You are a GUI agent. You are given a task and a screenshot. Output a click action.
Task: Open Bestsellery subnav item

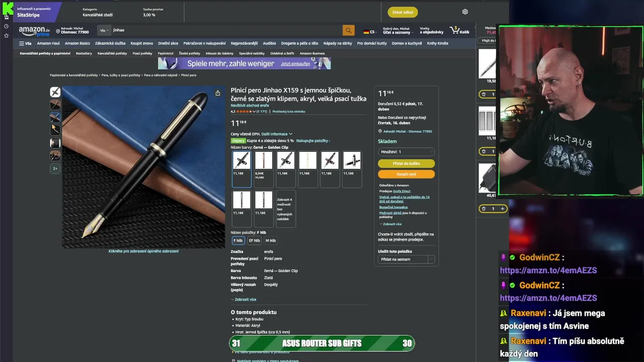(84, 53)
